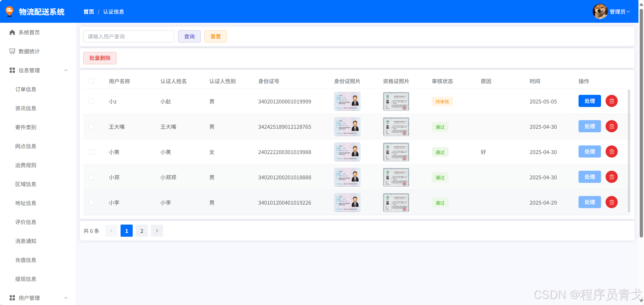The image size is (644, 305).
Task: Open 订单信息 in the sidebar
Action: coord(26,89)
